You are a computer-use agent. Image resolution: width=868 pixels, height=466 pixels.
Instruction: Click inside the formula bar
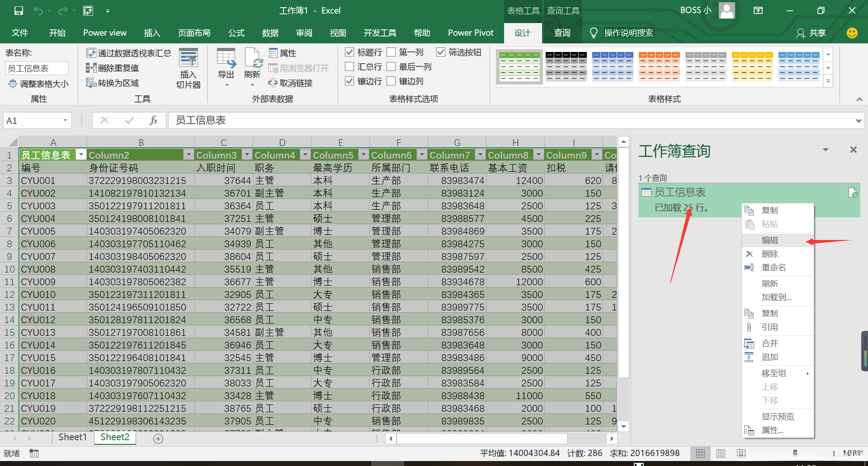tap(316, 120)
